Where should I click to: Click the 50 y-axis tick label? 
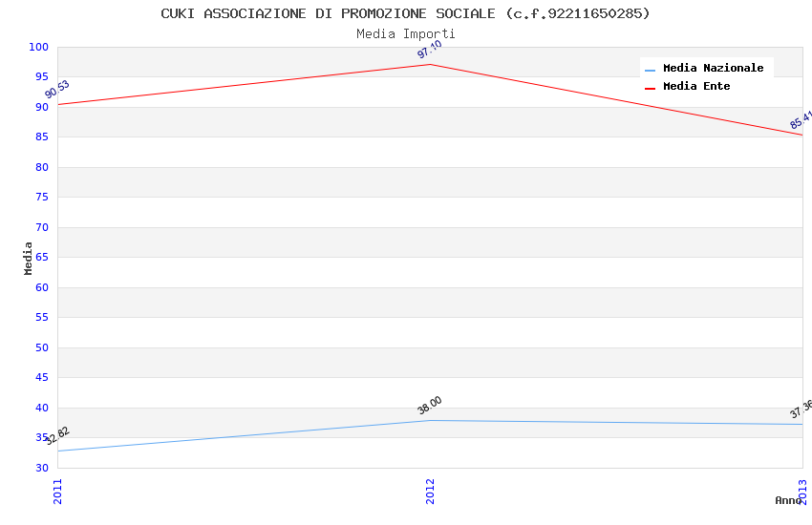pyautogui.click(x=41, y=347)
